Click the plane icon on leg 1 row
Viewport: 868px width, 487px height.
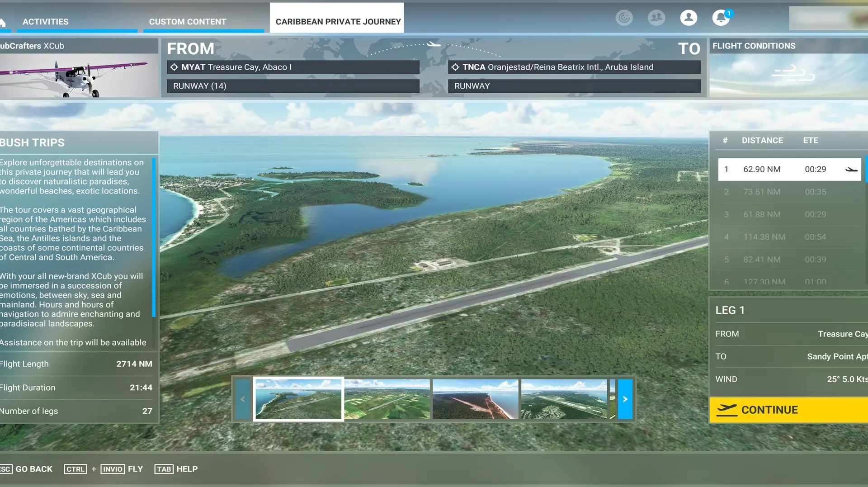point(851,170)
